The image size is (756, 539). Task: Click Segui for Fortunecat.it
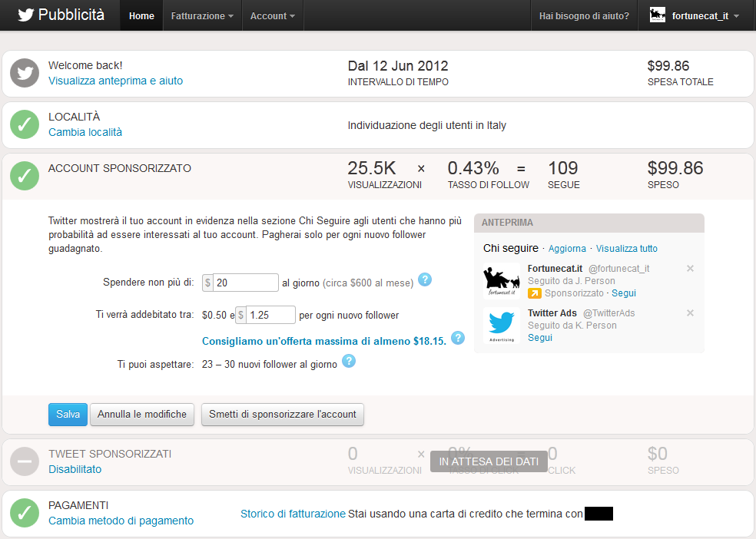click(x=624, y=293)
